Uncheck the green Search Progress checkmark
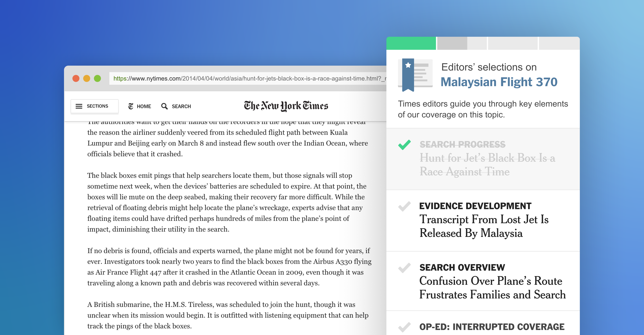Viewport: 644px width, 335px height. (x=404, y=145)
